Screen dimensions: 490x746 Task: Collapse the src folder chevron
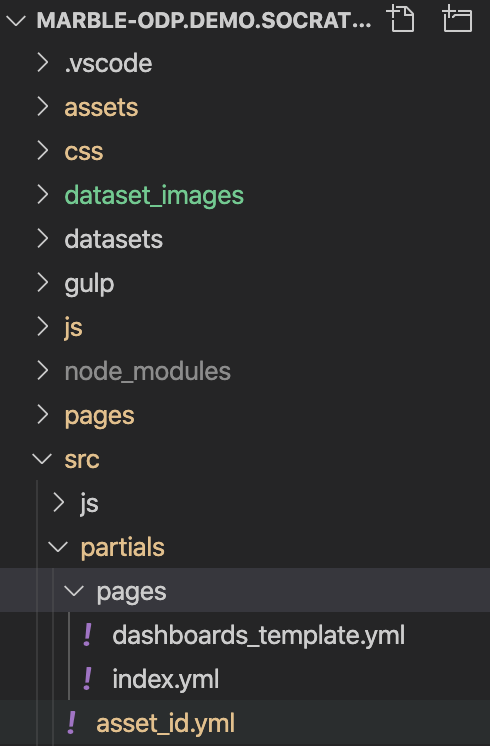click(x=42, y=459)
